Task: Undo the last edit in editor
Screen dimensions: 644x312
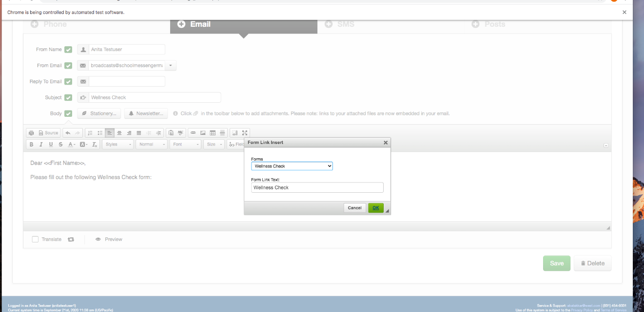Action: 68,133
